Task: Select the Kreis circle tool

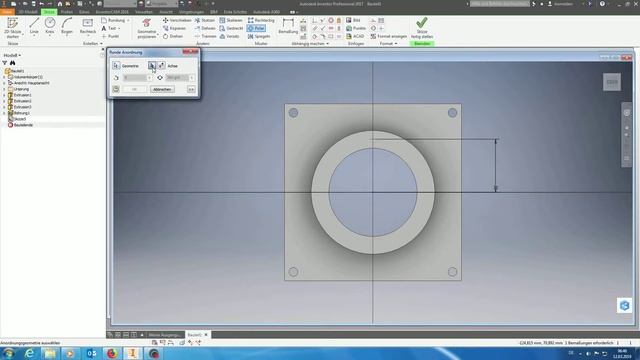Action: pos(50,26)
